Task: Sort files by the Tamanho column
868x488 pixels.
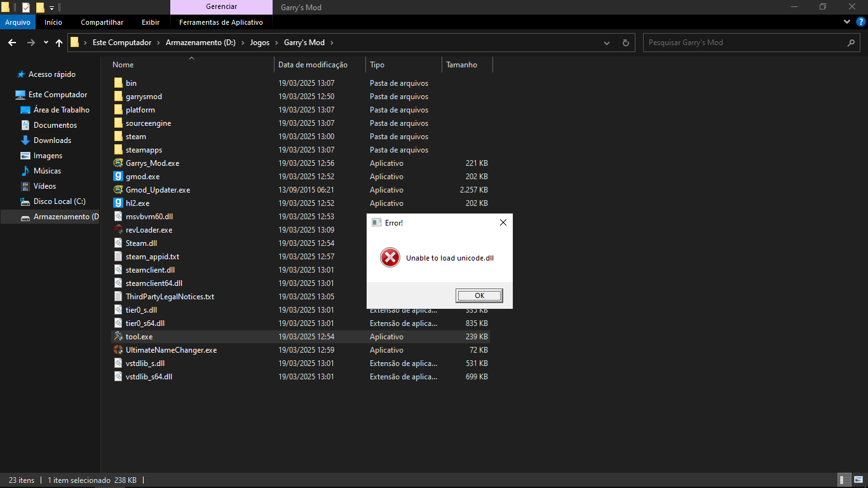Action: pos(461,65)
